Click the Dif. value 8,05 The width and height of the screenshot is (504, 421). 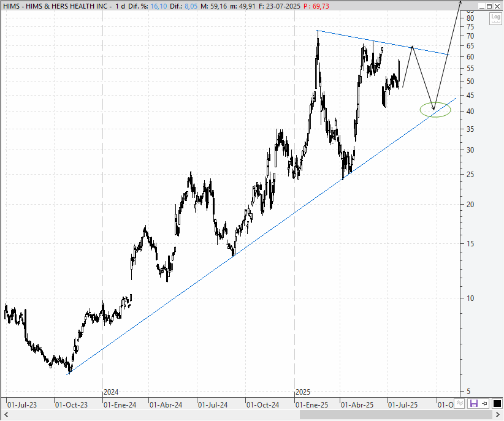point(191,6)
